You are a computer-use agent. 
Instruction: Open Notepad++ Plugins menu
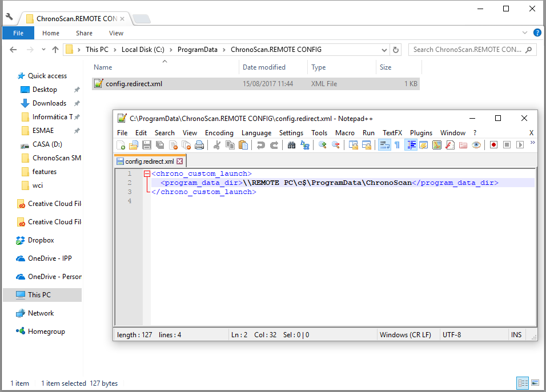click(421, 133)
